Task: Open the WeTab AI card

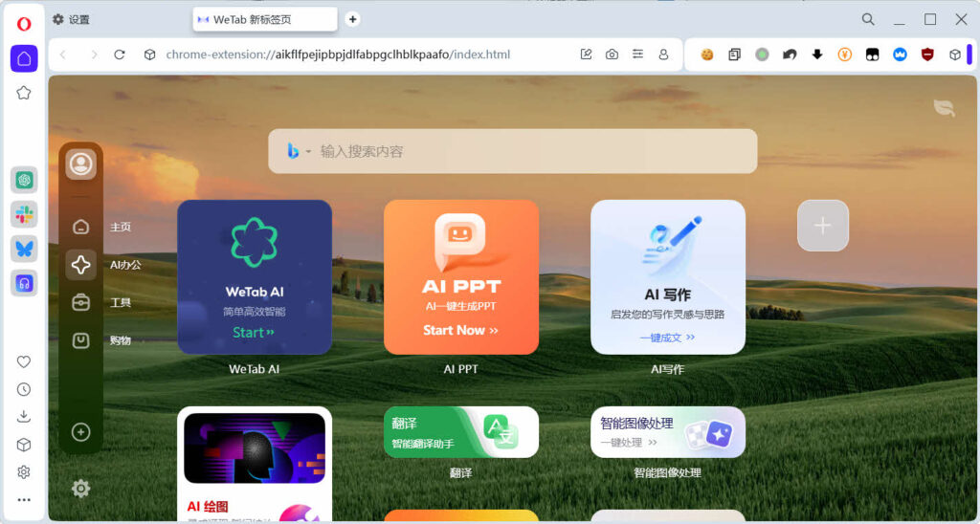Action: tap(255, 276)
